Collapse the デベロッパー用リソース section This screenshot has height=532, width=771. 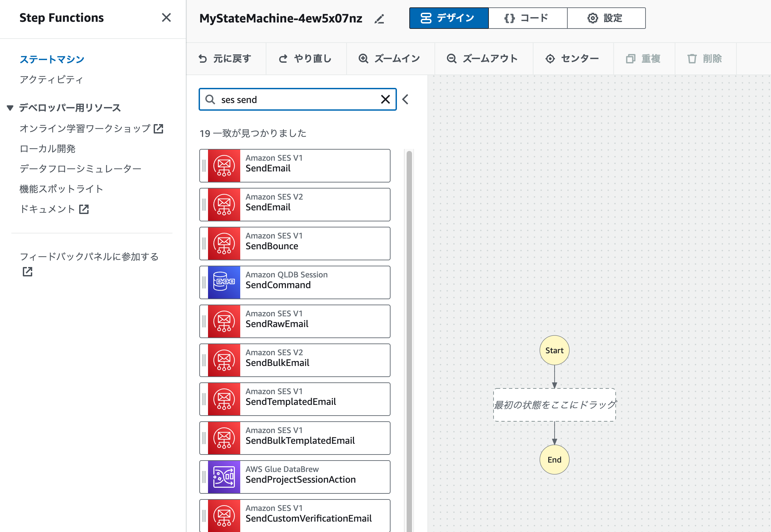click(10, 108)
